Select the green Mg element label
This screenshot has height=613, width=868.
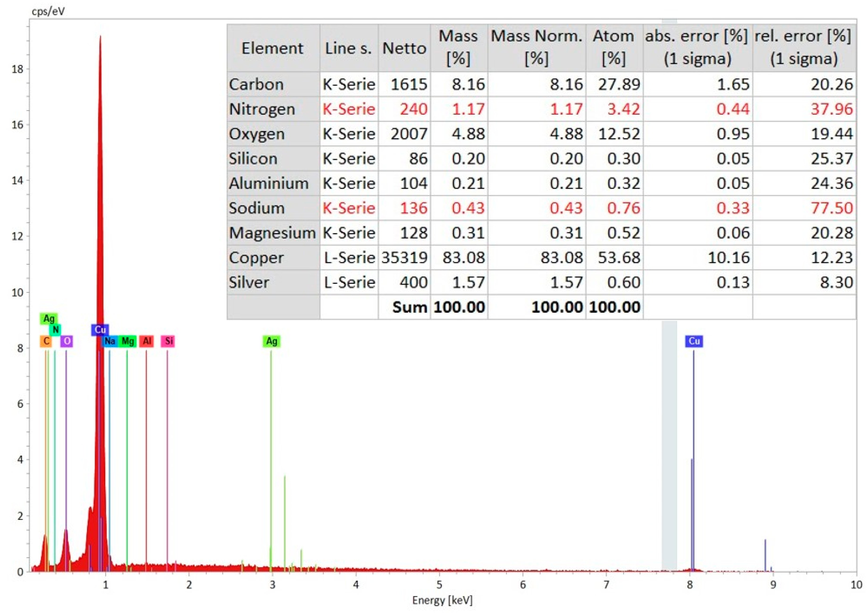127,341
